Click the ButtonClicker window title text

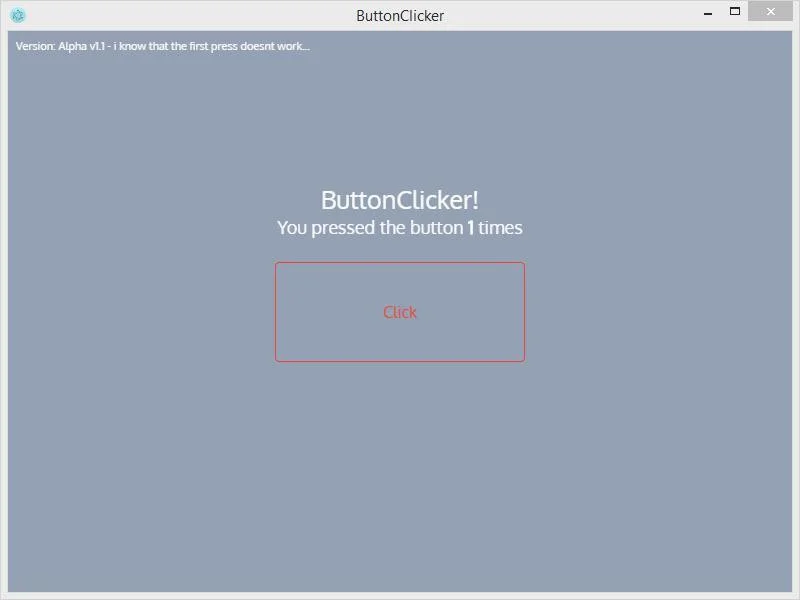400,16
